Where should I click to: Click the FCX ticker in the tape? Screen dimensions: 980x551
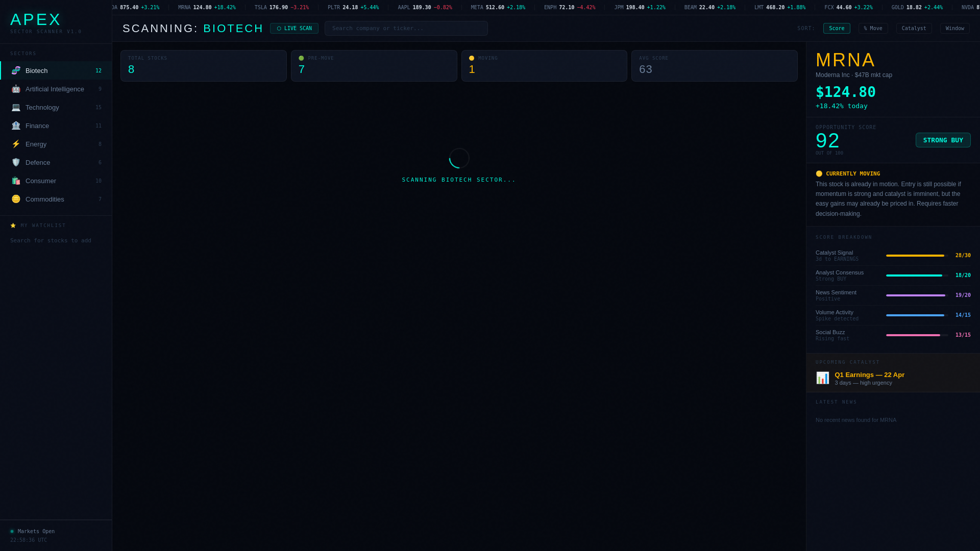click(x=848, y=8)
